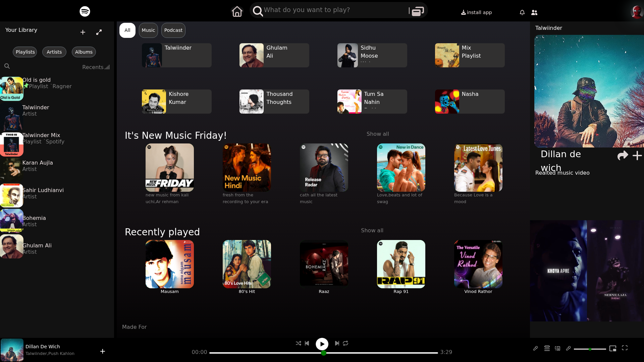
Task: Click the Spotify logo icon
Action: pyautogui.click(x=85, y=11)
